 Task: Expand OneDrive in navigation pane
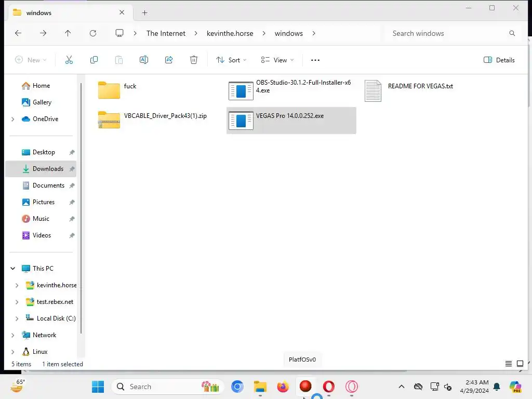coord(13,119)
